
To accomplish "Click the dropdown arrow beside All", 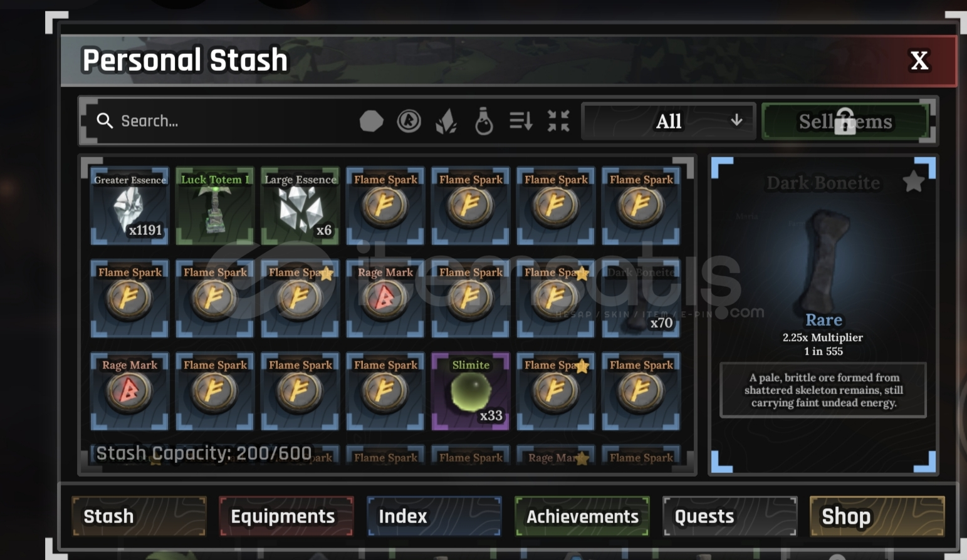I will 737,120.
